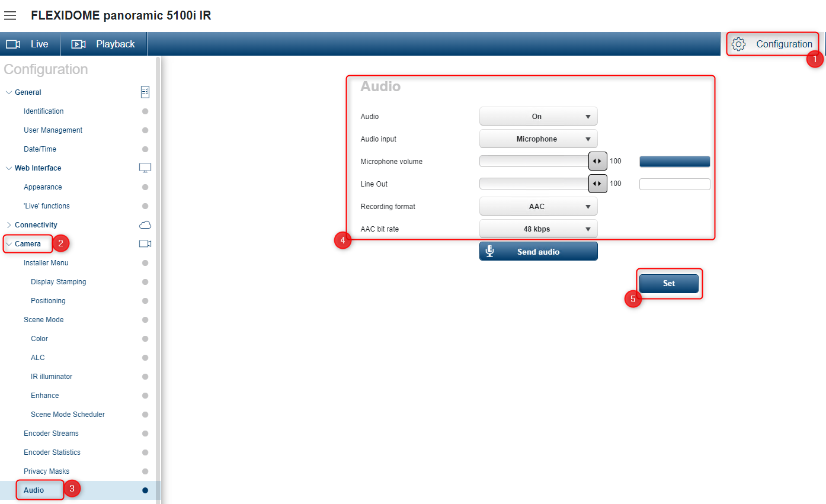Click the Configuration gear icon
The width and height of the screenshot is (826, 504).
click(x=738, y=44)
